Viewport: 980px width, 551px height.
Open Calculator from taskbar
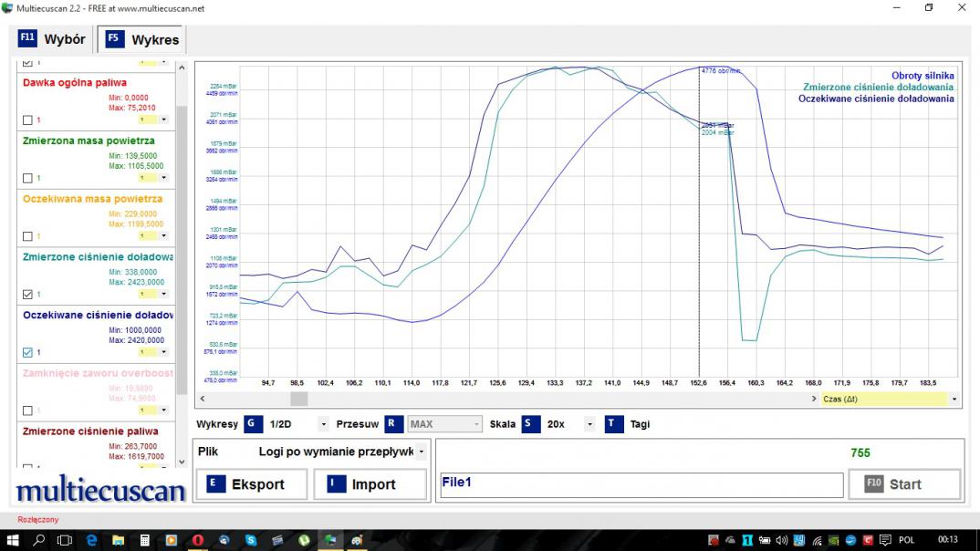click(x=144, y=540)
